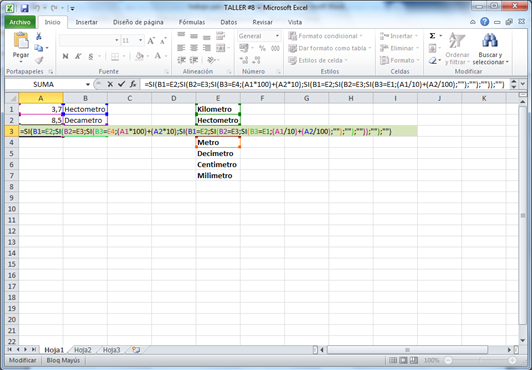Switch to the Fórmulas ribbon tab

pos(192,22)
